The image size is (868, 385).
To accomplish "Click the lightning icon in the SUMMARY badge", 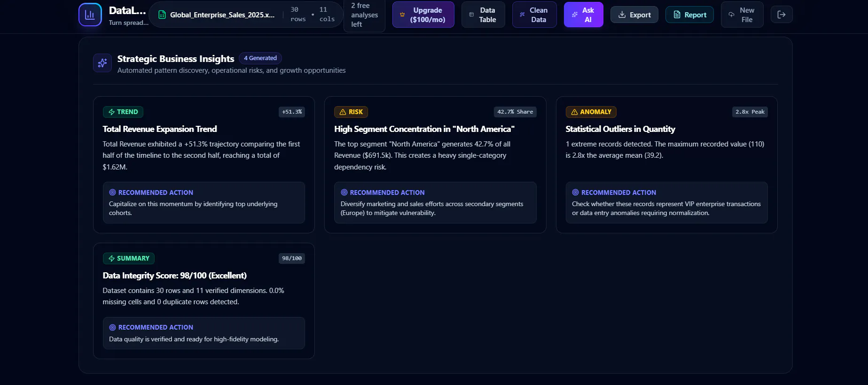I will point(111,258).
